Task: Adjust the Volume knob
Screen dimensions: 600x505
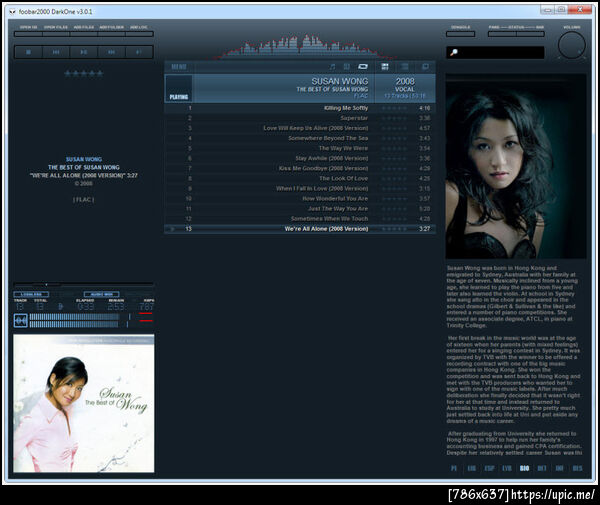Action: [572, 45]
